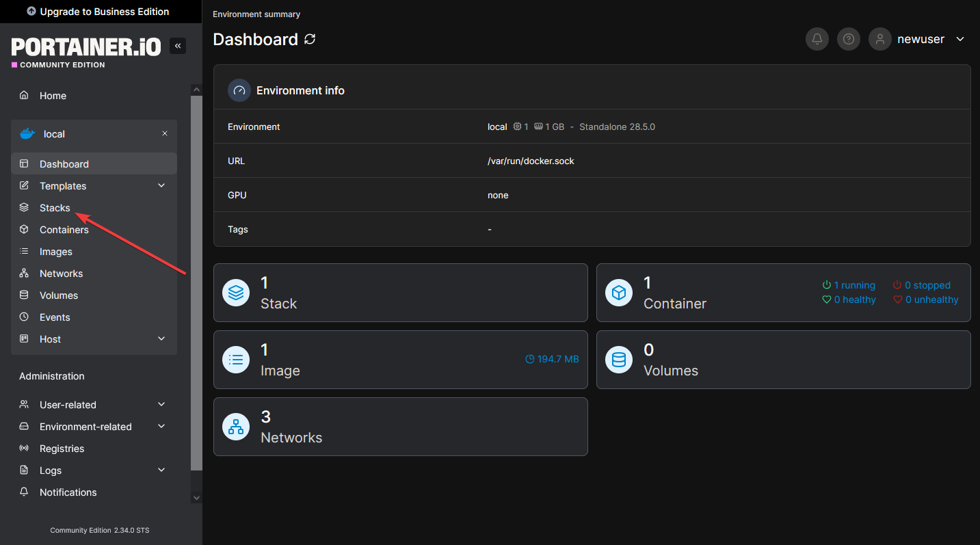Click the Volumes tile database icon
Screen dimensions: 980x545
(619, 360)
